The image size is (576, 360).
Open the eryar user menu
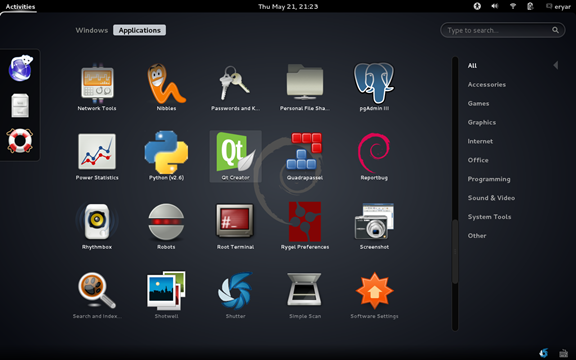[558, 6]
